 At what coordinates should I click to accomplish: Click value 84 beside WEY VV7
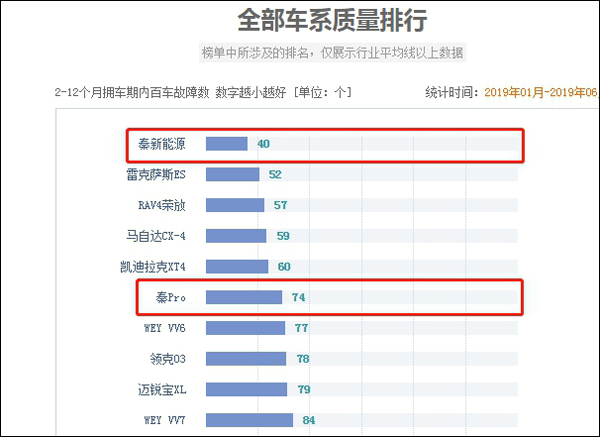tap(309, 420)
